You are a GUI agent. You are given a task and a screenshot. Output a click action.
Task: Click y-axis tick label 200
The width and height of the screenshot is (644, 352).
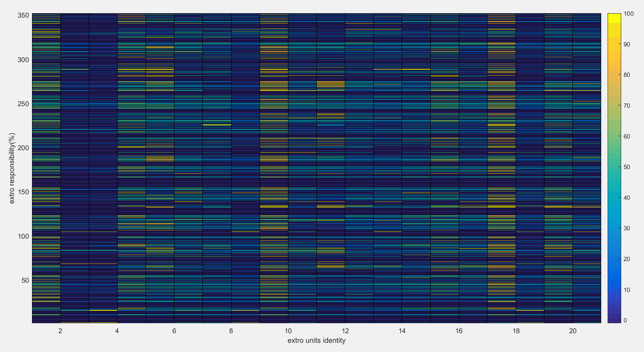pyautogui.click(x=24, y=148)
